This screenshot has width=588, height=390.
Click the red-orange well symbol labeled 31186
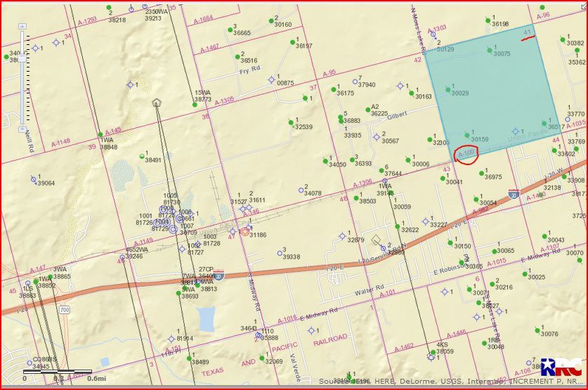tap(245, 232)
